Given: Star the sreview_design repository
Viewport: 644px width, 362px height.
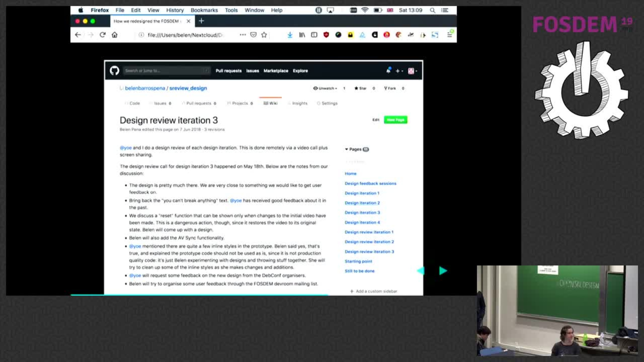Looking at the screenshot, I should pyautogui.click(x=361, y=88).
